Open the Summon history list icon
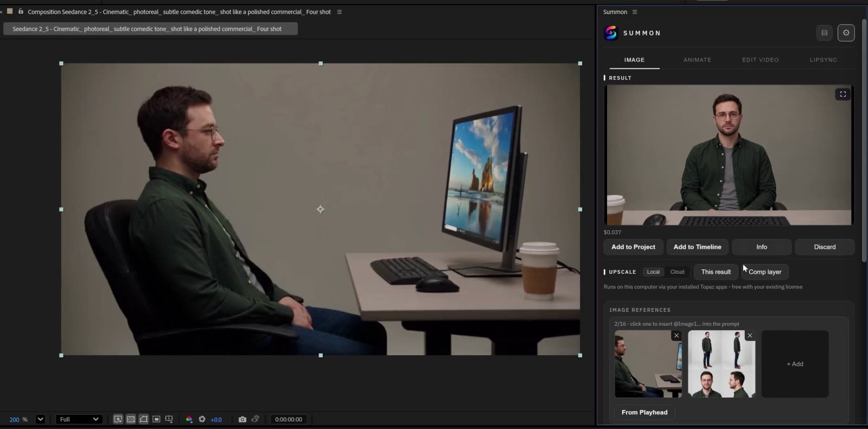Image resolution: width=868 pixels, height=429 pixels. 824,33
